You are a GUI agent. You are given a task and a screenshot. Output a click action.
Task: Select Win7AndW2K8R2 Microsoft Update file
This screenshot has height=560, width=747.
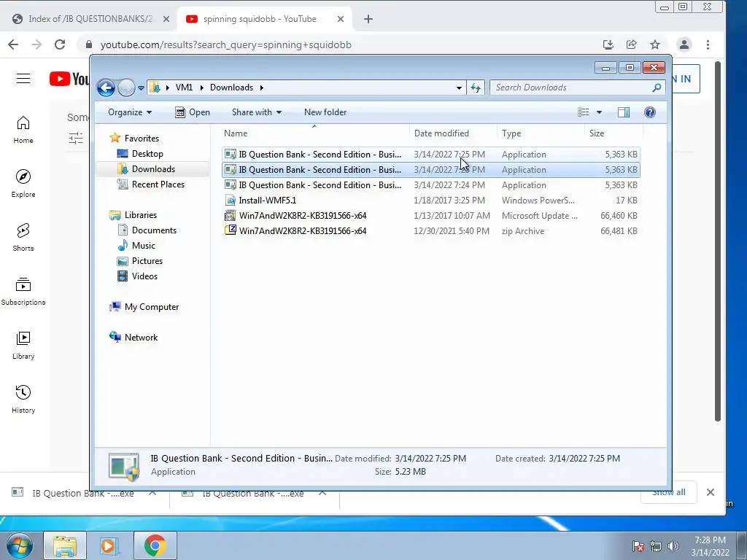click(x=430, y=216)
